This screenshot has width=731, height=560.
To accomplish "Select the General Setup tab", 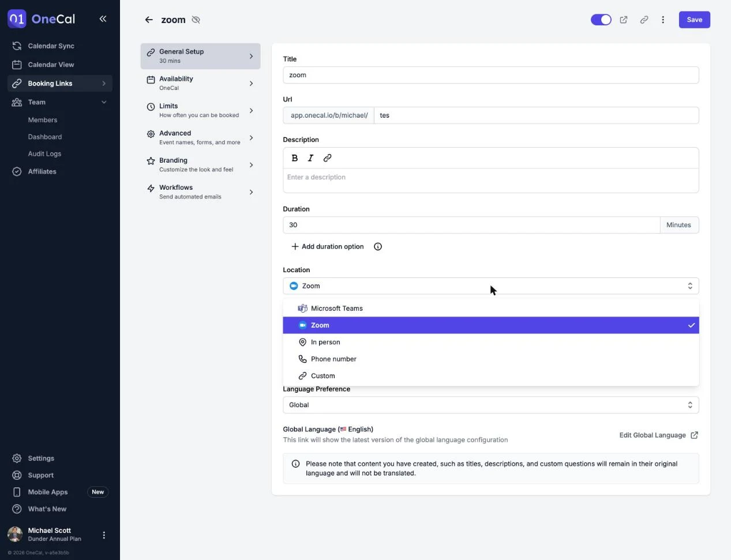I will point(200,56).
